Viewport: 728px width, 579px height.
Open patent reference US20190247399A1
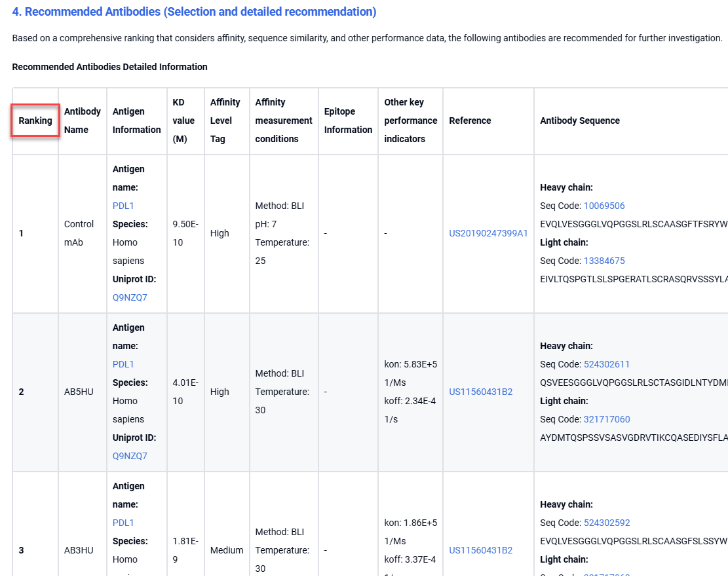tap(488, 233)
